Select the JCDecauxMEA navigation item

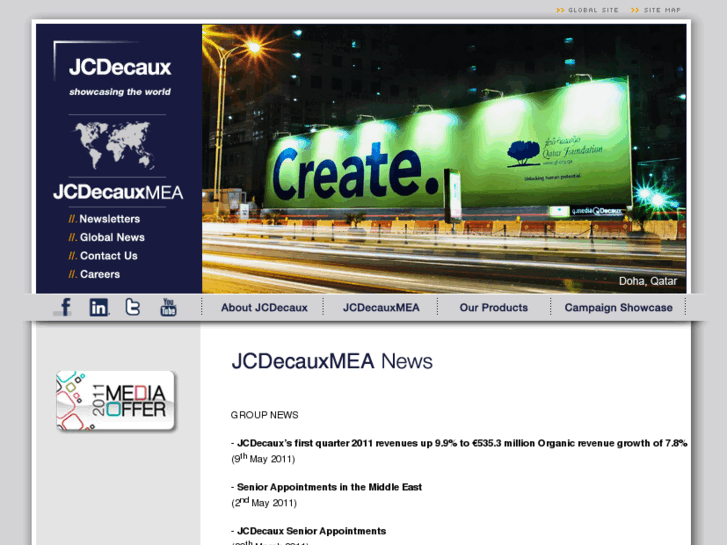[381, 308]
